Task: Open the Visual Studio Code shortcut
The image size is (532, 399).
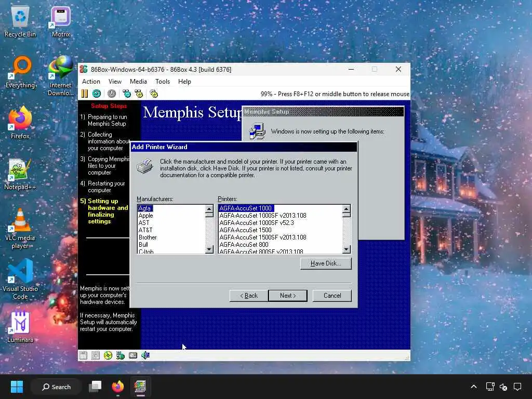Action: click(x=20, y=280)
